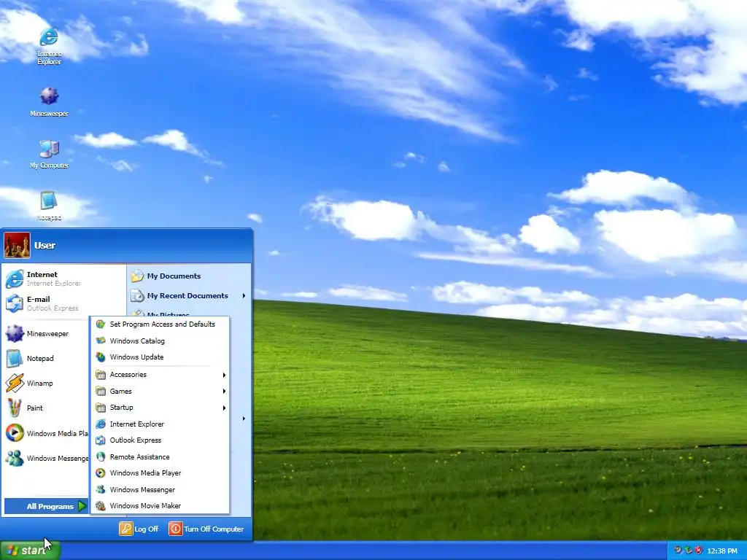Open Windows Media Player in left pane
The height and width of the screenshot is (560, 747).
coord(47,433)
